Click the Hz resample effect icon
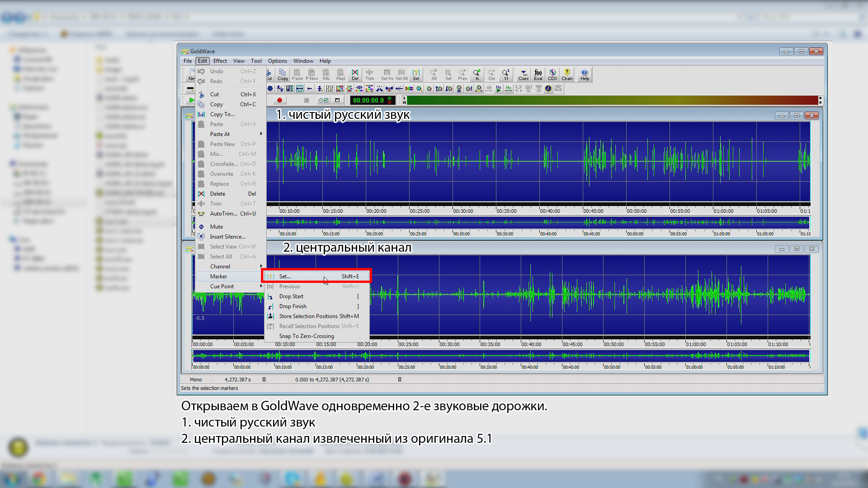Viewport: 868px width, 488px height. pos(509,89)
